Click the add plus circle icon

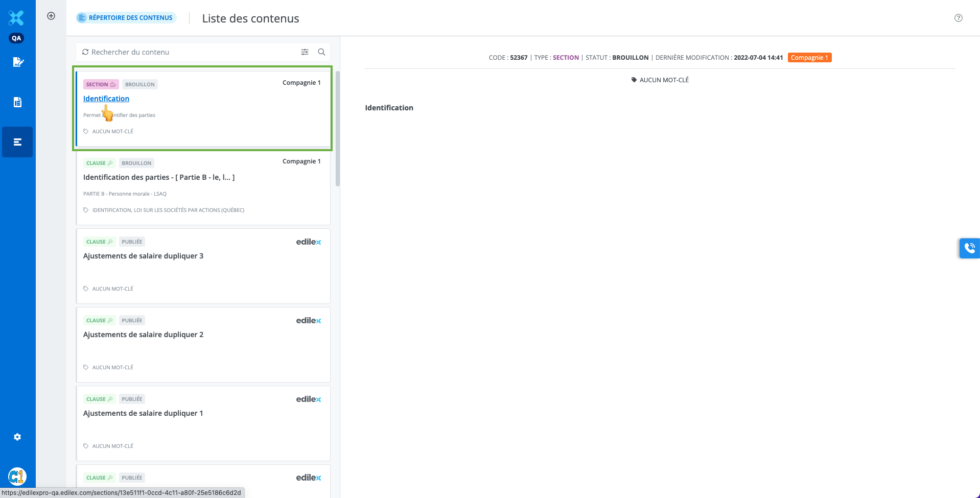51,16
